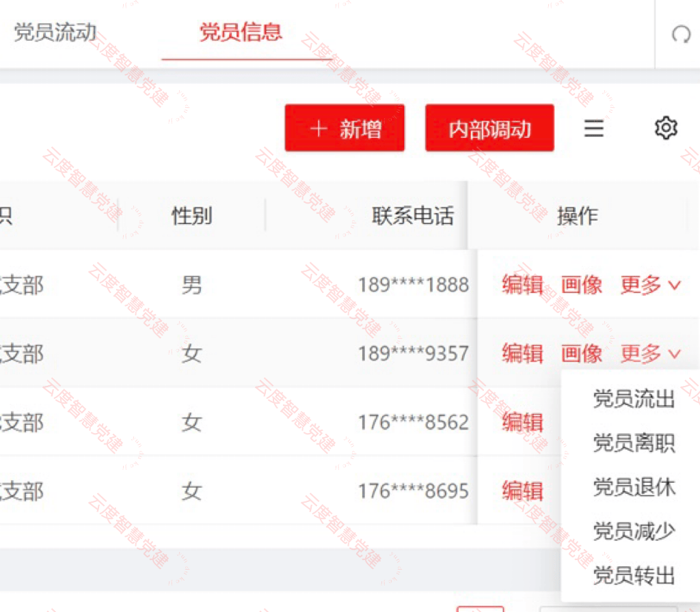Viewport: 700px width, 612px height.
Task: Open 画像 for the 189****9357 row
Action: coord(581,354)
